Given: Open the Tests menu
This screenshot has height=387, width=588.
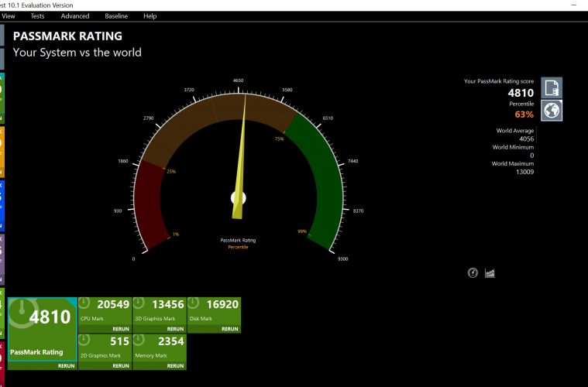Looking at the screenshot, I should 37,16.
